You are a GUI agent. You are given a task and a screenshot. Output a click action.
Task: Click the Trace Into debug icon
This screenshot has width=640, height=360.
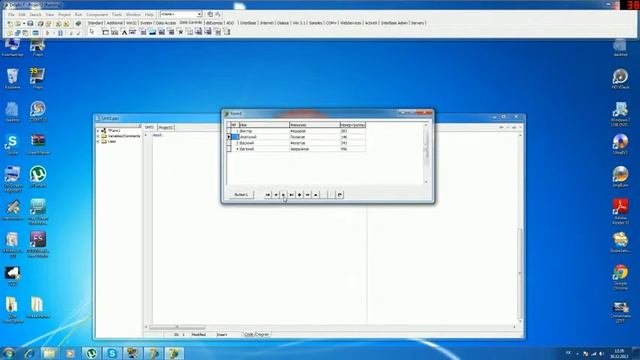coord(71,33)
